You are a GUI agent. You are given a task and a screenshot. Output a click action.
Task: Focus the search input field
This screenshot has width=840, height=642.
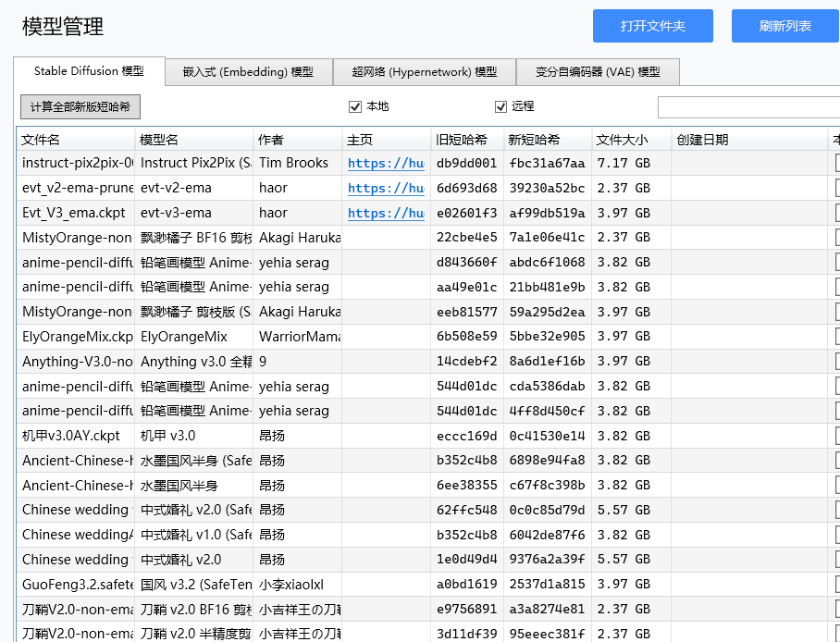(x=747, y=107)
